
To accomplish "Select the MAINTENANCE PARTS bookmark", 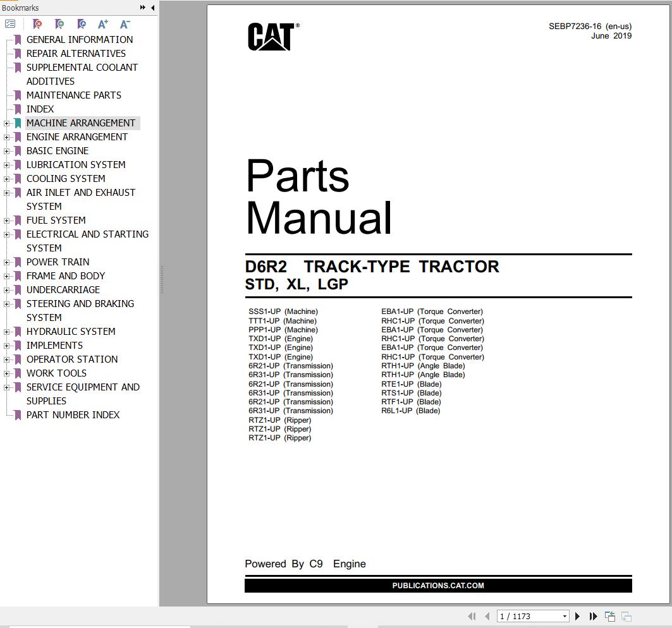I will (x=74, y=95).
